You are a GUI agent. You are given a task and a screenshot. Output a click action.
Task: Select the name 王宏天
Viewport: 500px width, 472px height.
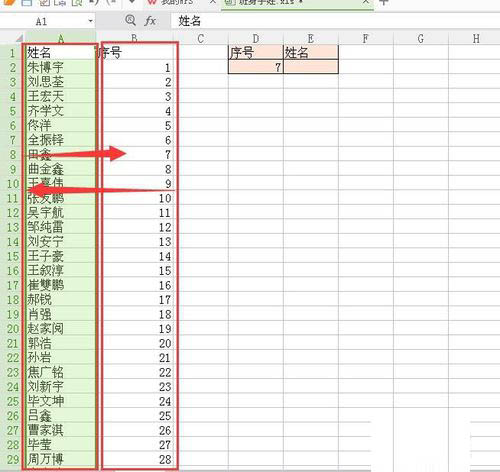pos(45,96)
